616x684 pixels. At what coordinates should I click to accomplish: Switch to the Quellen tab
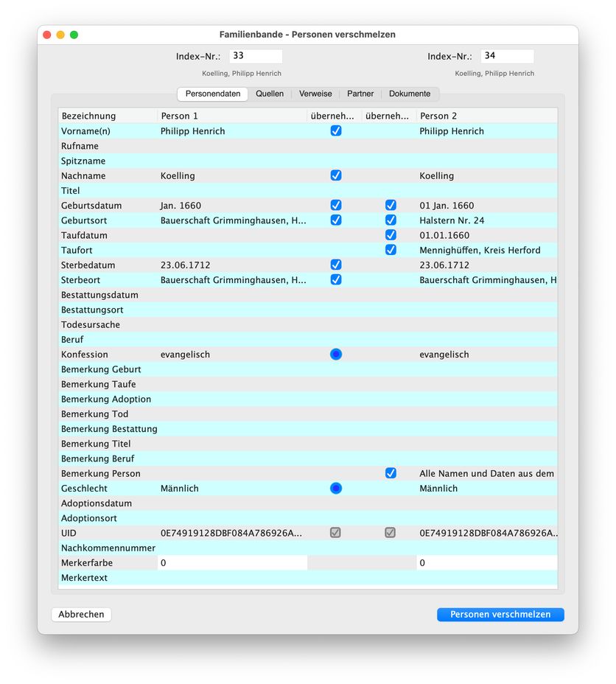(270, 94)
